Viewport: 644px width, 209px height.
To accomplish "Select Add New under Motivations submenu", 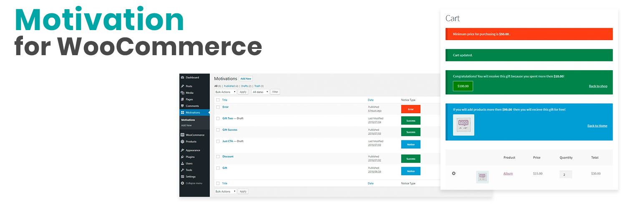I will (186, 125).
